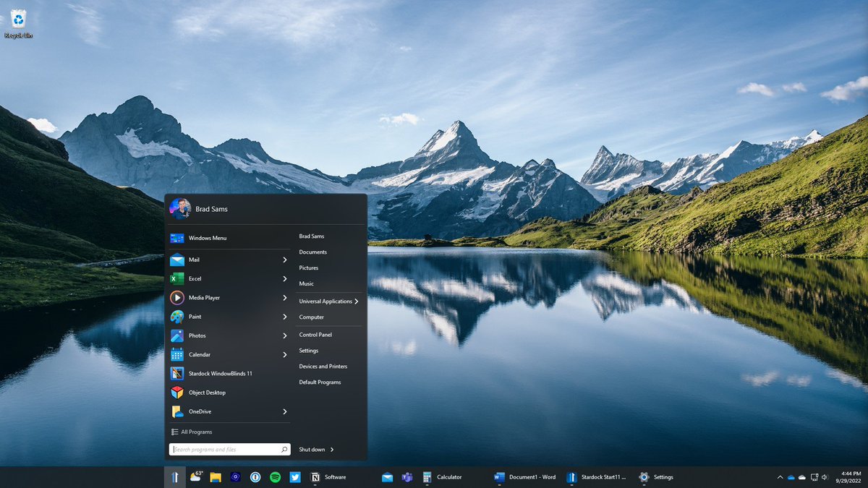Launch Stardock WindowBlinds 11
Screen dimensions: 868x488
[x=229, y=374]
